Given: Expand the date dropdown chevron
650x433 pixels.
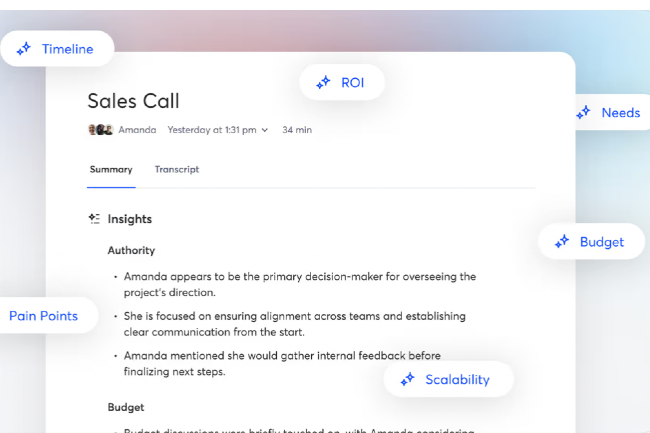Looking at the screenshot, I should point(265,130).
